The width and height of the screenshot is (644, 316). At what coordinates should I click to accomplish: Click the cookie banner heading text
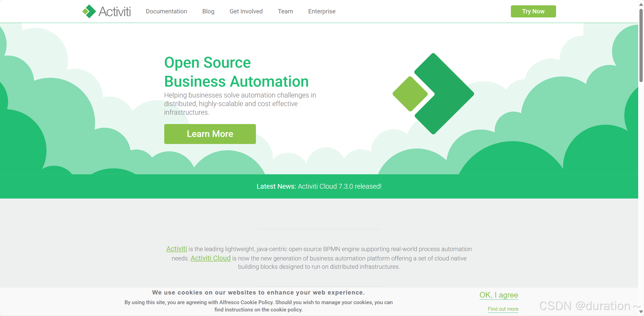(258, 293)
